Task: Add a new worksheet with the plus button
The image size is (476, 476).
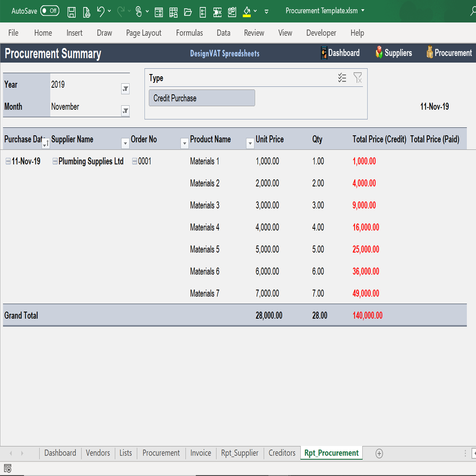Action: point(379,453)
